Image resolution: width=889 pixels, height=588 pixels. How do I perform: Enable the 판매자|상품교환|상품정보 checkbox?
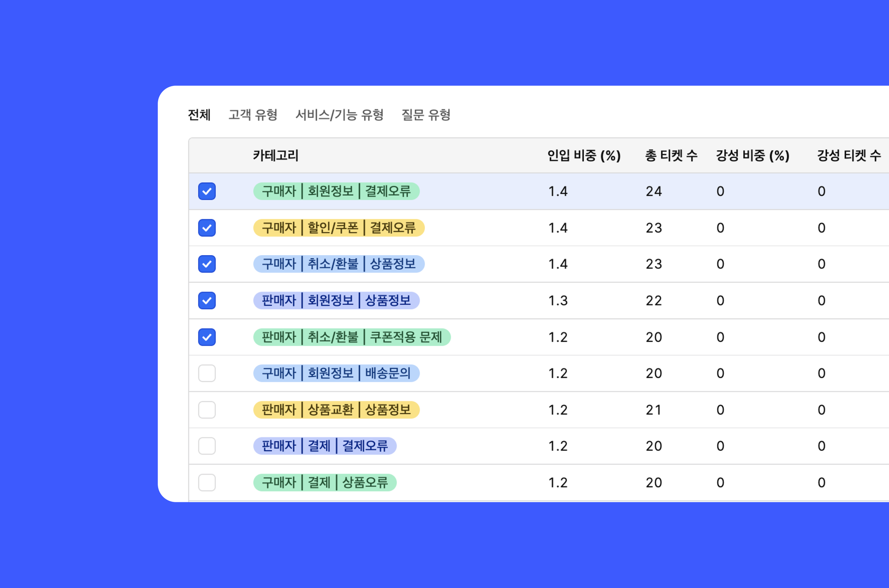(x=206, y=409)
